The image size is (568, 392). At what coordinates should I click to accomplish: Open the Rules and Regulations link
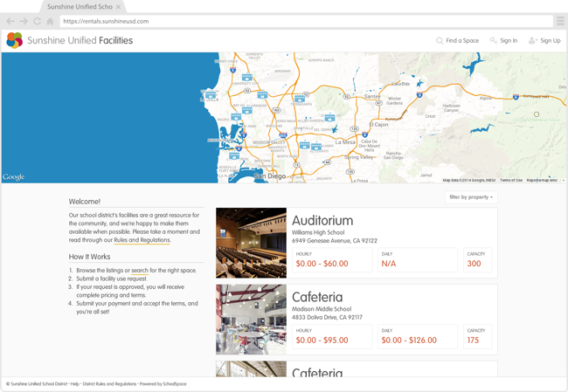[x=142, y=240]
